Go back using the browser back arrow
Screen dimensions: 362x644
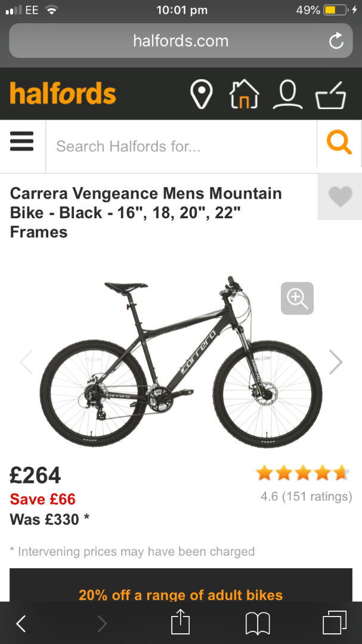click(x=21, y=624)
